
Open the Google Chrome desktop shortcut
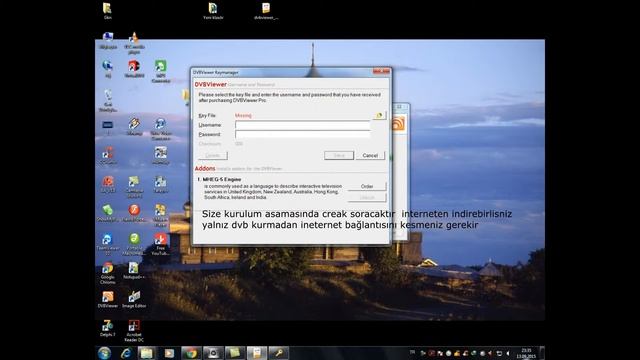[107, 273]
